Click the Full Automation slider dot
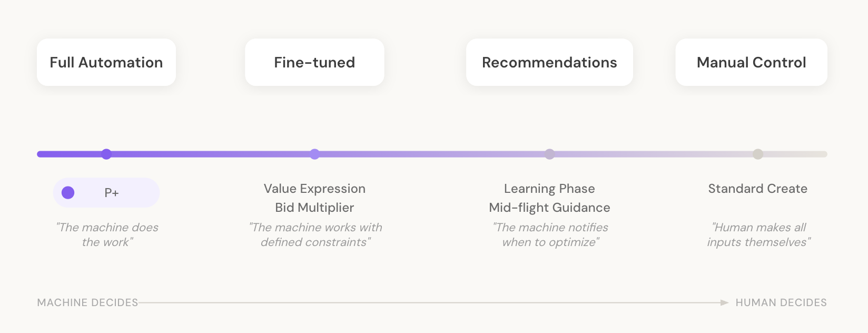Viewport: 868px width, 333px height. point(106,154)
